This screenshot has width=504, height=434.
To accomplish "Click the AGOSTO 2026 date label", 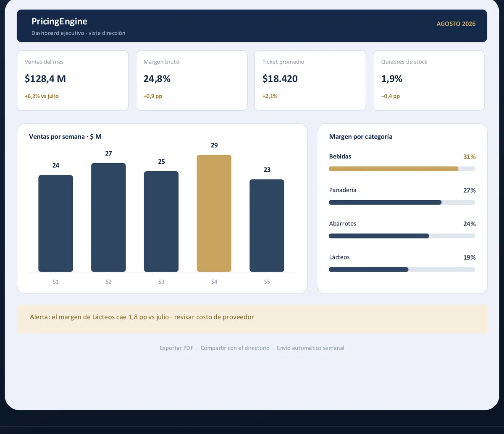I will [456, 24].
